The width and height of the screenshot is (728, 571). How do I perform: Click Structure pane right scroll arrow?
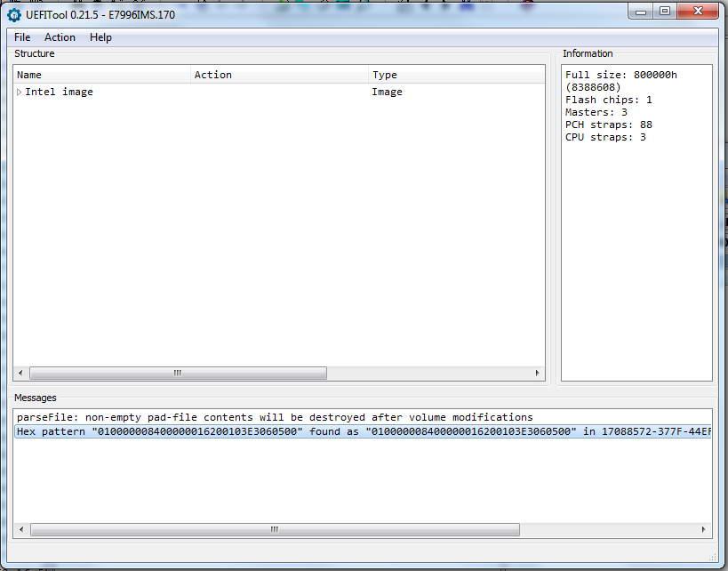pyautogui.click(x=537, y=373)
